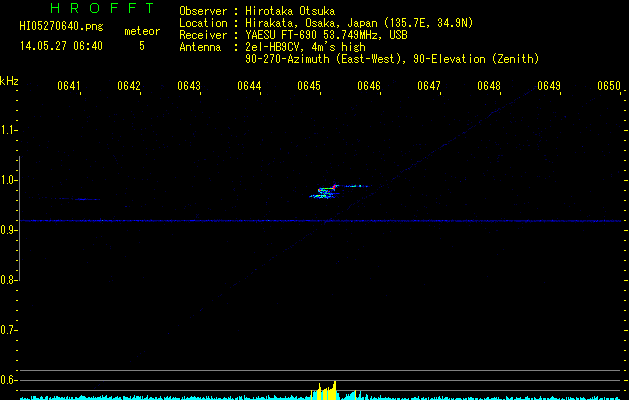Click the 0641 time marker
This screenshot has height=400, width=629.
tap(69, 86)
